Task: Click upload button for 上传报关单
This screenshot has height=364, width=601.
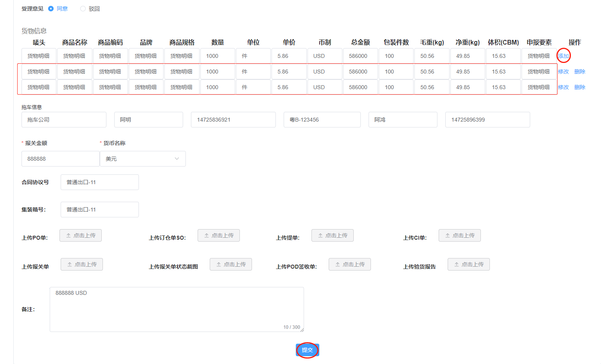Action: (x=82, y=264)
